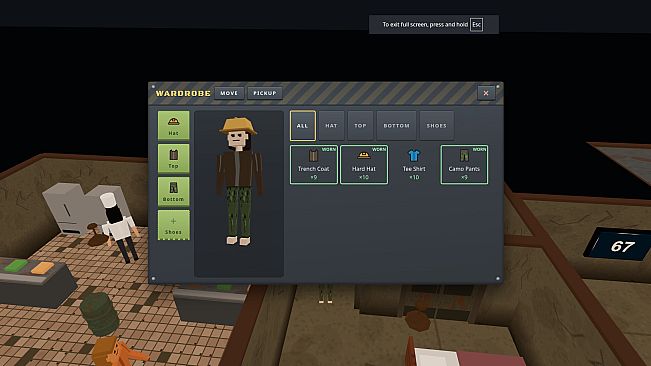This screenshot has width=651, height=366.
Task: Switch to the TOP filter tab
Action: point(360,126)
